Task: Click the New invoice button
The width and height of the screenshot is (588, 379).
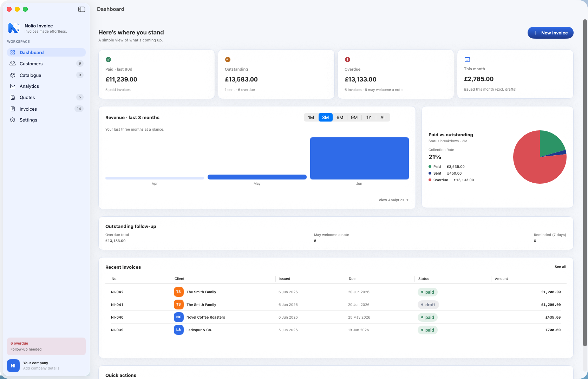Action: click(x=550, y=33)
